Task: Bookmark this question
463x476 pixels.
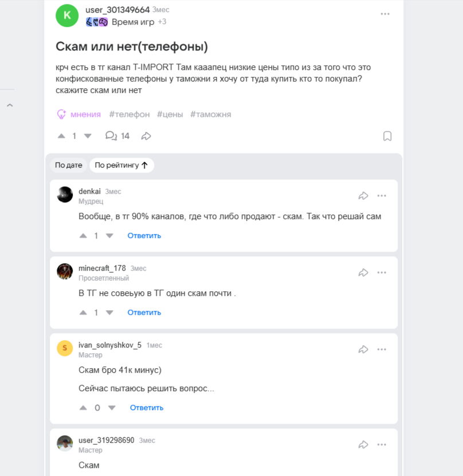Action: [387, 136]
